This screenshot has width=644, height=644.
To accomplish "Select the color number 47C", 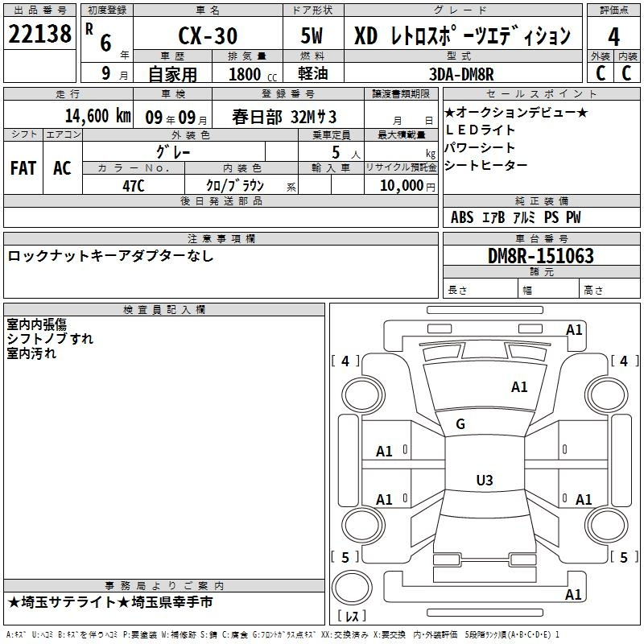I will click(134, 184).
